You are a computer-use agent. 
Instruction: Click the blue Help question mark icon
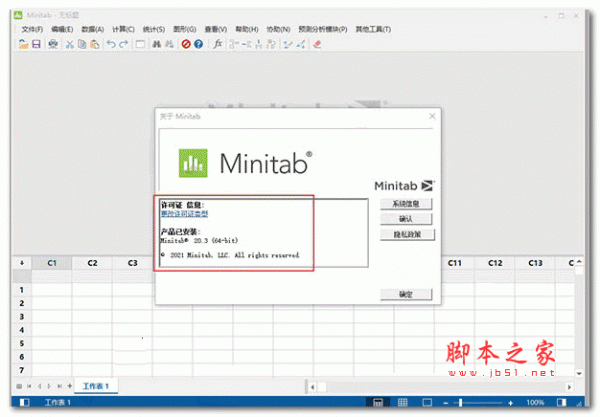198,44
